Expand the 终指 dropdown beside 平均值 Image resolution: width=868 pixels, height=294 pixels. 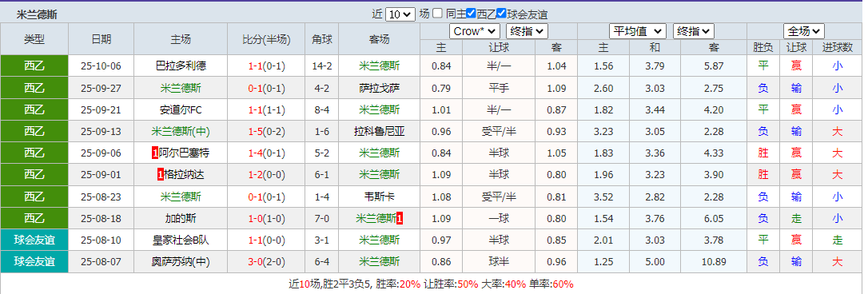tap(694, 31)
